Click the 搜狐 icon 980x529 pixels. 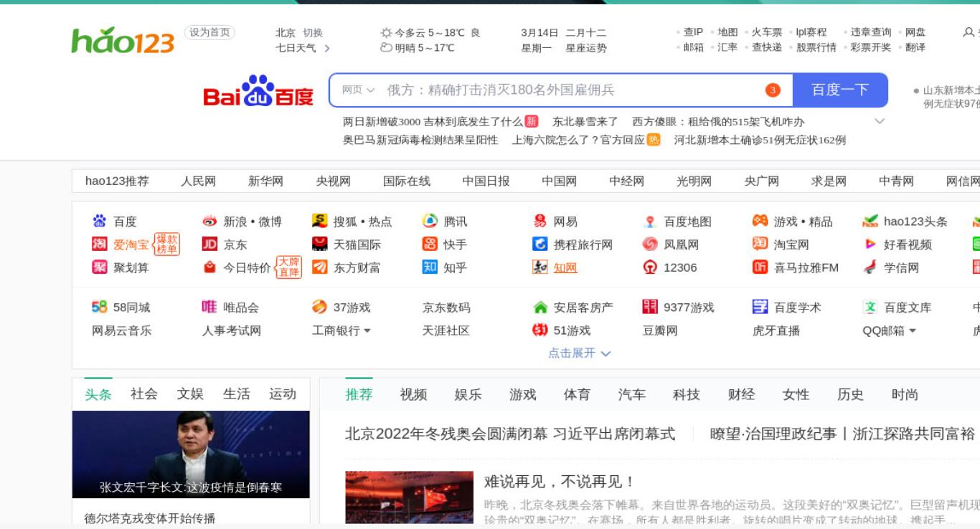coord(319,221)
